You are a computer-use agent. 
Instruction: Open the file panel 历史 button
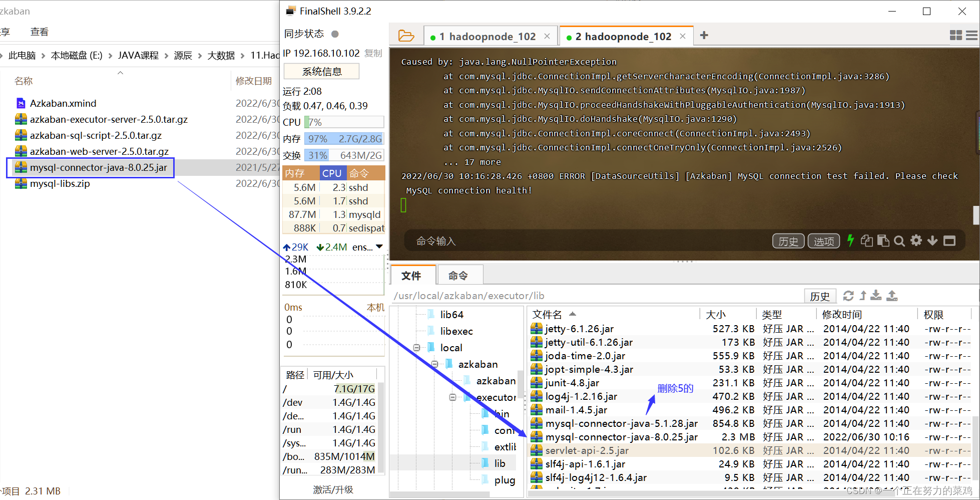820,296
